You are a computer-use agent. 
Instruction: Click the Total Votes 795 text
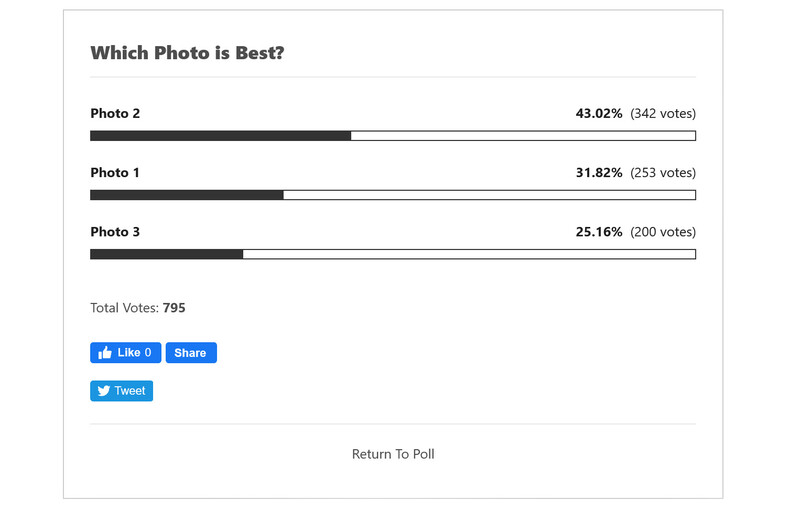[138, 308]
